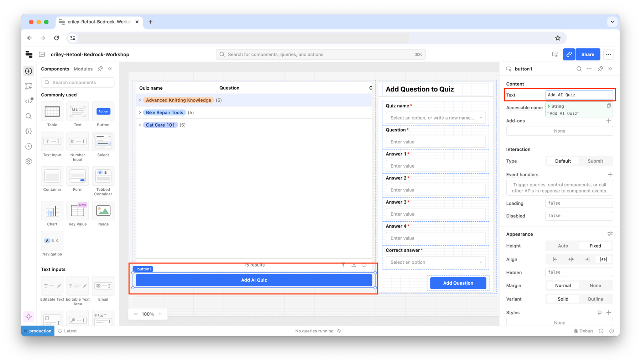This screenshot has height=364, width=641.
Task: Reload the browser page
Action: [57, 38]
